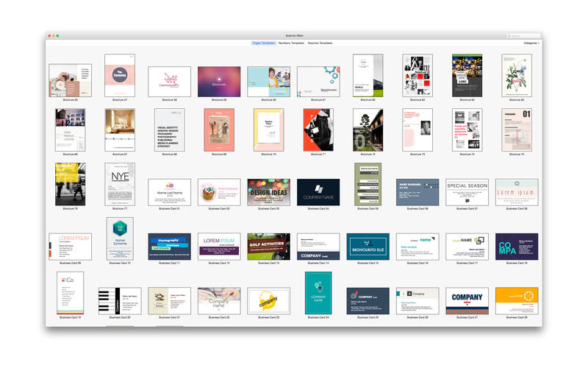
Task: Choose the Business Card 09 Lorem Ipsum template
Action: (70, 247)
